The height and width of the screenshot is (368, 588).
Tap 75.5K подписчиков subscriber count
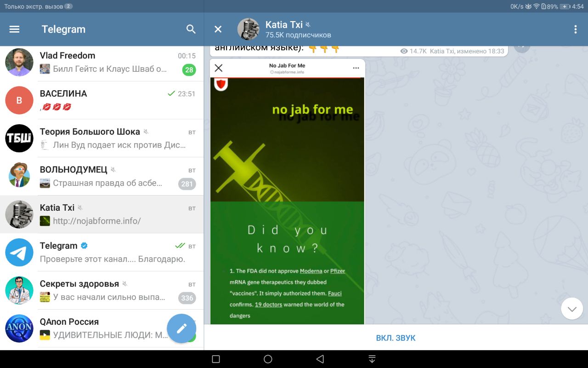(x=298, y=35)
